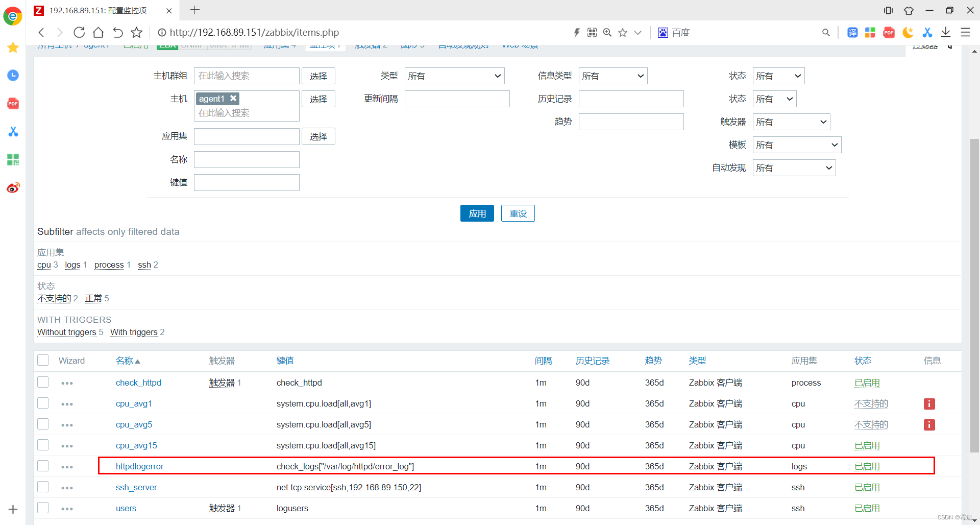Screen dimensions: 980x525
Task: Check the cpu_avg5 row checkbox
Action: click(43, 424)
